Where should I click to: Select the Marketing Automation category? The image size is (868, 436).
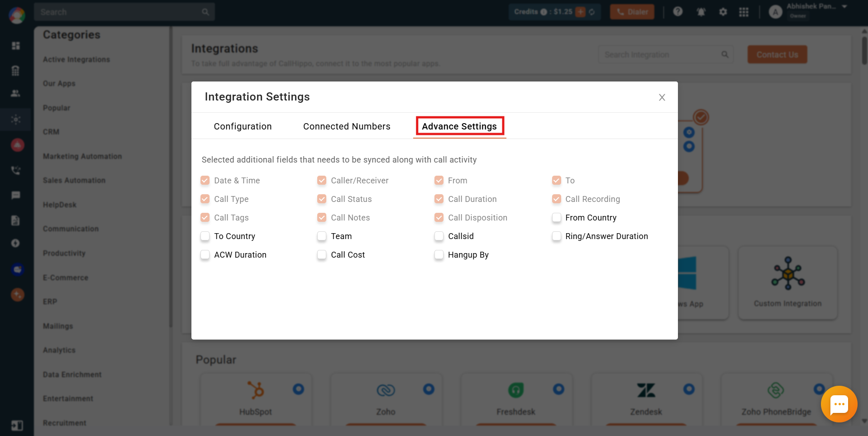tap(82, 156)
